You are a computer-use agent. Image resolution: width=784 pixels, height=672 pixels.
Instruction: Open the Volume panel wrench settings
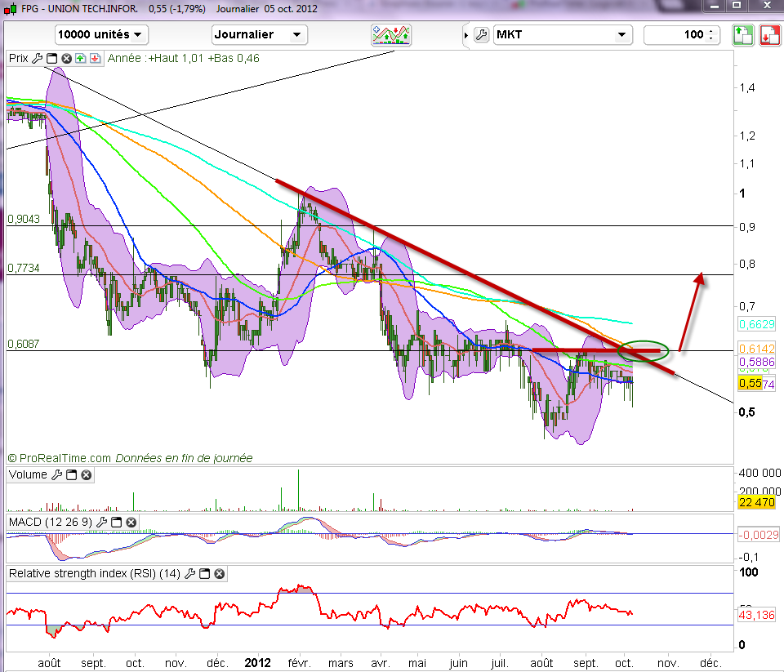pyautogui.click(x=56, y=474)
